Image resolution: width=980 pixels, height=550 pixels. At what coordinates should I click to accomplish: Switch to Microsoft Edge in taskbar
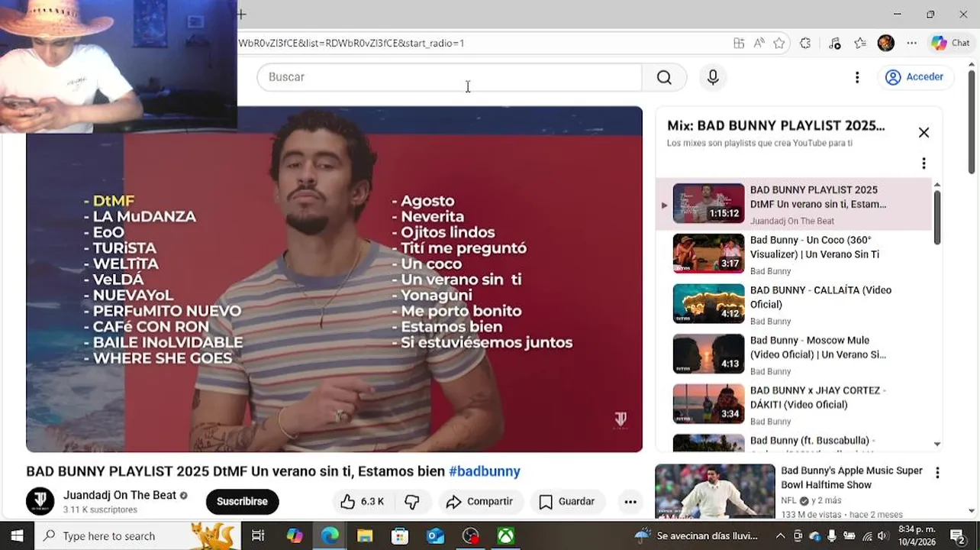pyautogui.click(x=330, y=535)
